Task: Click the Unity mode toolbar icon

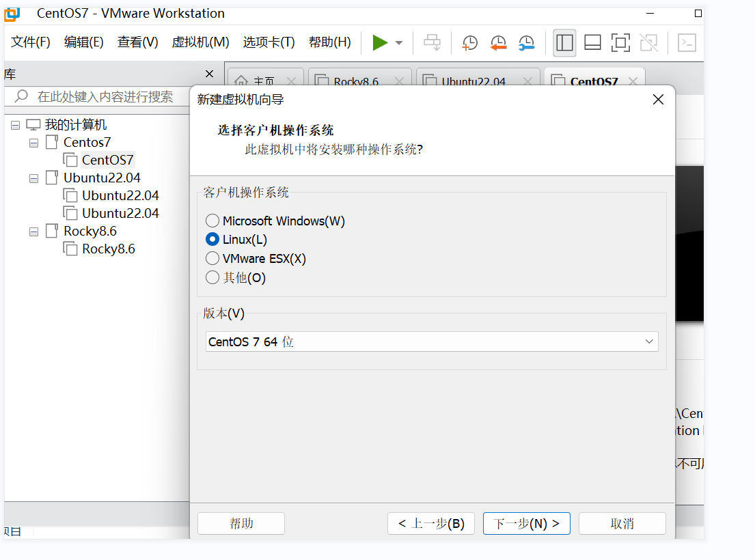Action: tap(648, 43)
